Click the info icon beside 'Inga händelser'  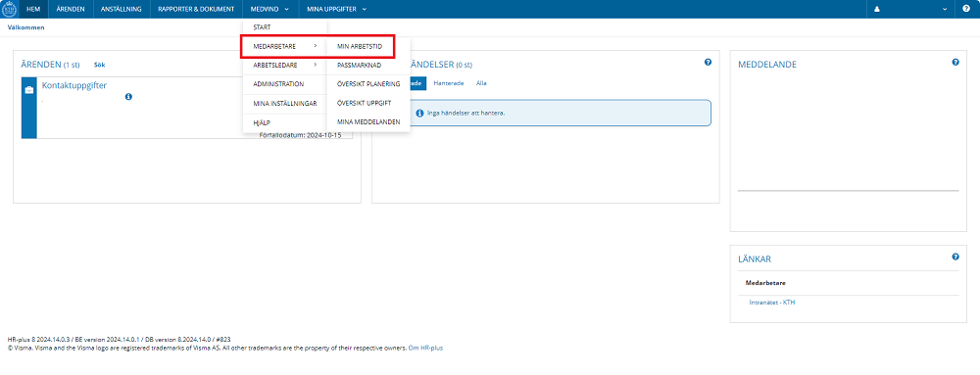pos(420,113)
